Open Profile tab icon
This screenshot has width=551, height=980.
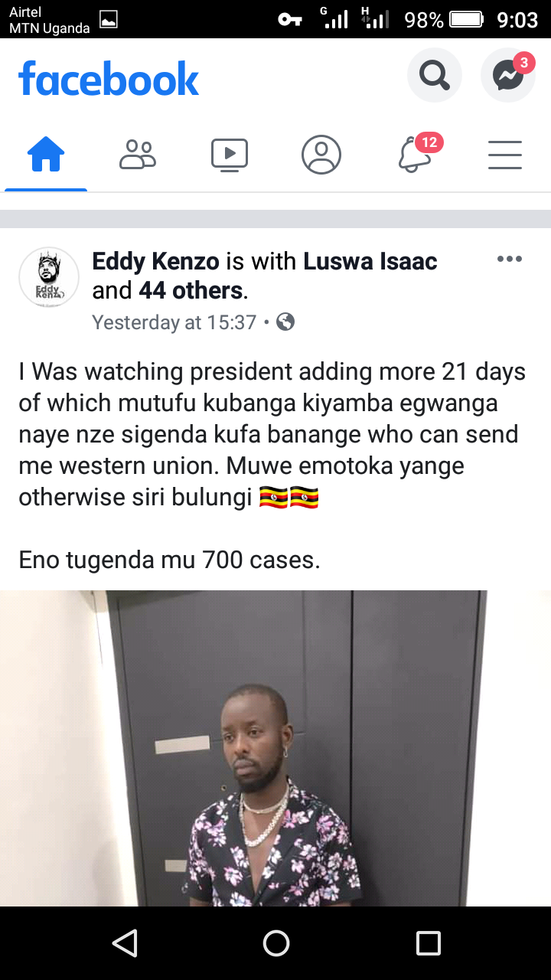321,155
